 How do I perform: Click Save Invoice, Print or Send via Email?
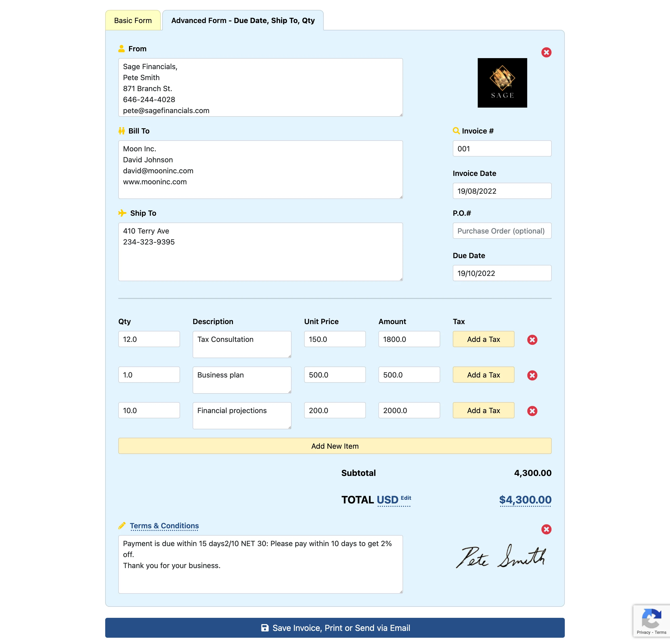click(335, 628)
